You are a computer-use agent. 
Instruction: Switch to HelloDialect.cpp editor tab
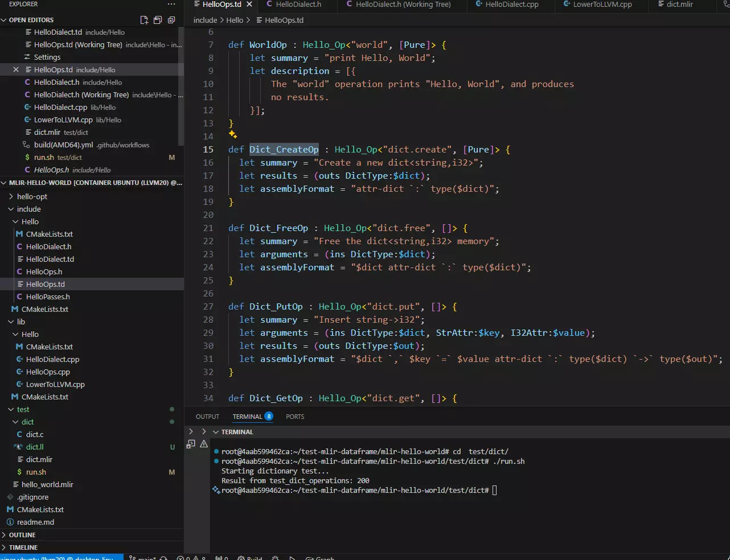click(512, 4)
